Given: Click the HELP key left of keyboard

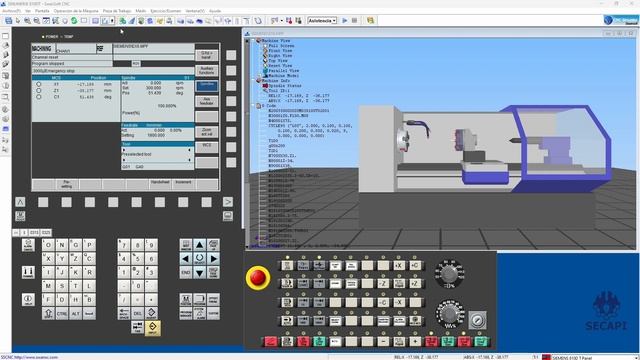Looking at the screenshot, I should pos(28,300).
